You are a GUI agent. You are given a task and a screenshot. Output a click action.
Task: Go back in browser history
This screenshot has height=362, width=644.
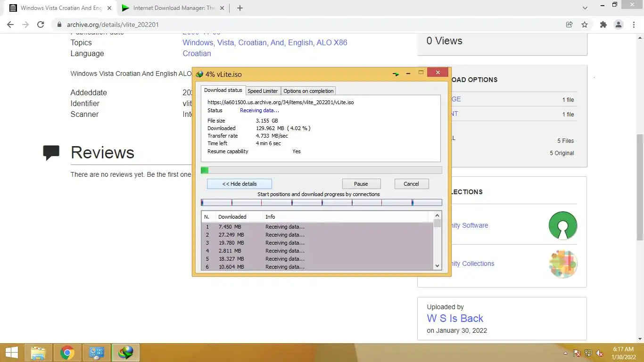coord(10,25)
